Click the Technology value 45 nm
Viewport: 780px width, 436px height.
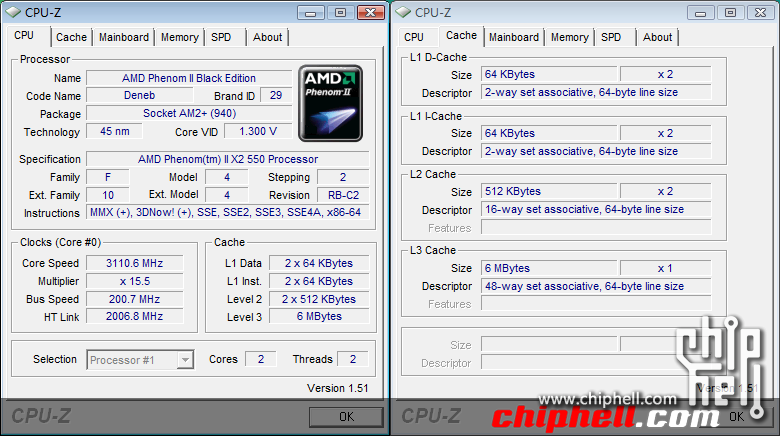pyautogui.click(x=114, y=131)
